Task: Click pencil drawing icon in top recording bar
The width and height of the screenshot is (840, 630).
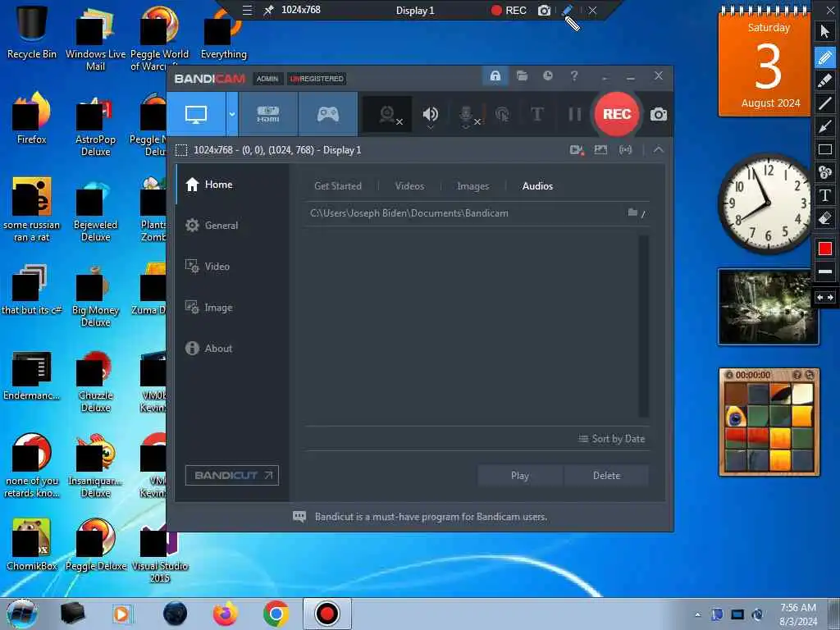Action: [x=568, y=11]
